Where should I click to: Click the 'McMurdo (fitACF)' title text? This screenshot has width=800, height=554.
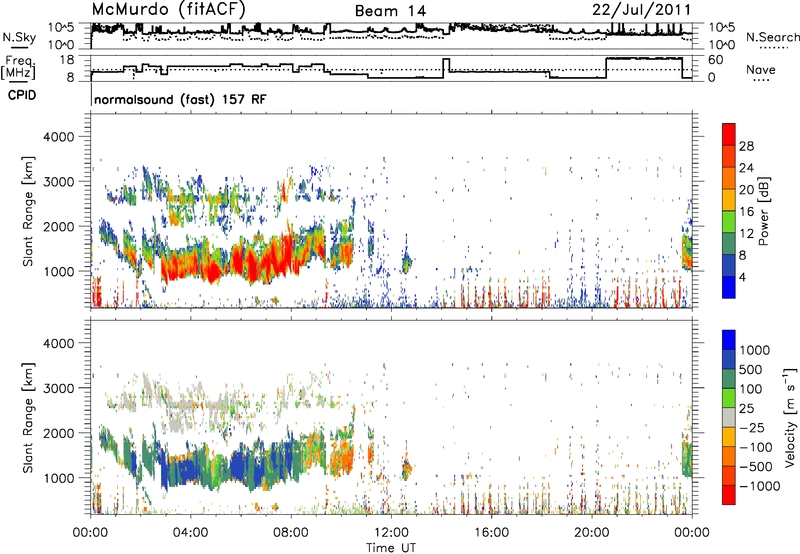click(x=168, y=10)
